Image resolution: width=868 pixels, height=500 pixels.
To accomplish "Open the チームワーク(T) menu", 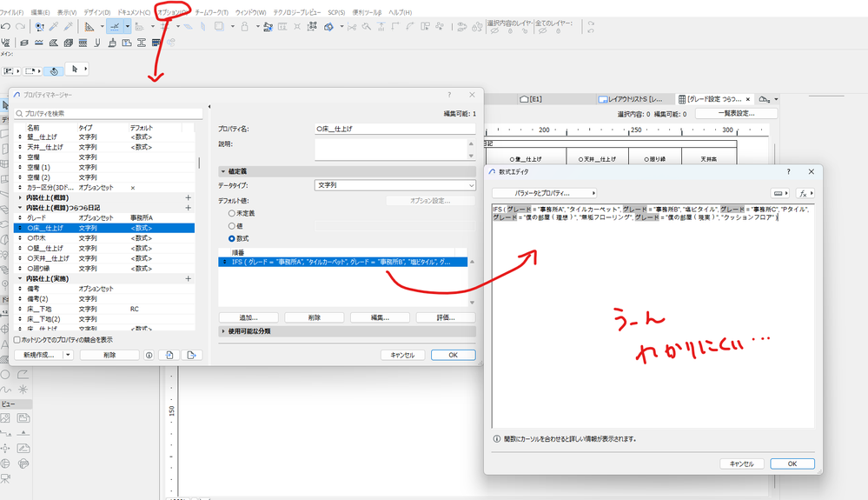I will pos(211,12).
